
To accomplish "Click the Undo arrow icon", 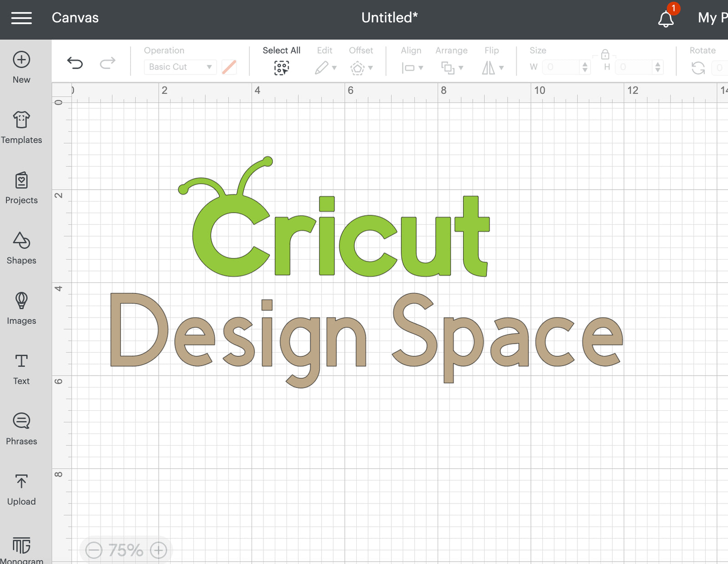I will click(75, 63).
